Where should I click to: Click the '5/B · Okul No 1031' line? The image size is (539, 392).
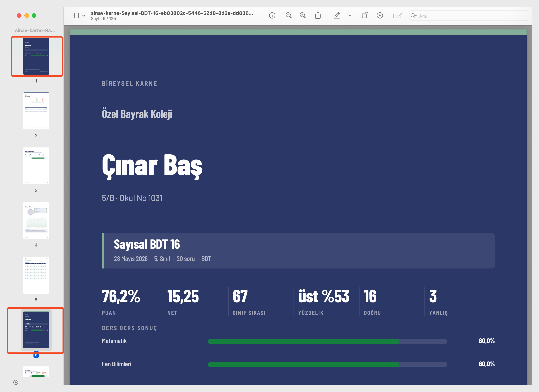pos(132,198)
